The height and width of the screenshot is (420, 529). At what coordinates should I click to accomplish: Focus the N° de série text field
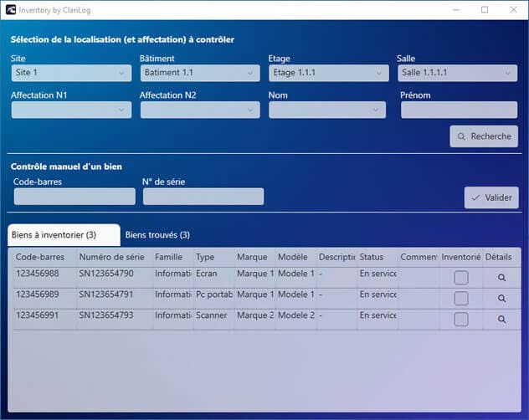click(203, 197)
